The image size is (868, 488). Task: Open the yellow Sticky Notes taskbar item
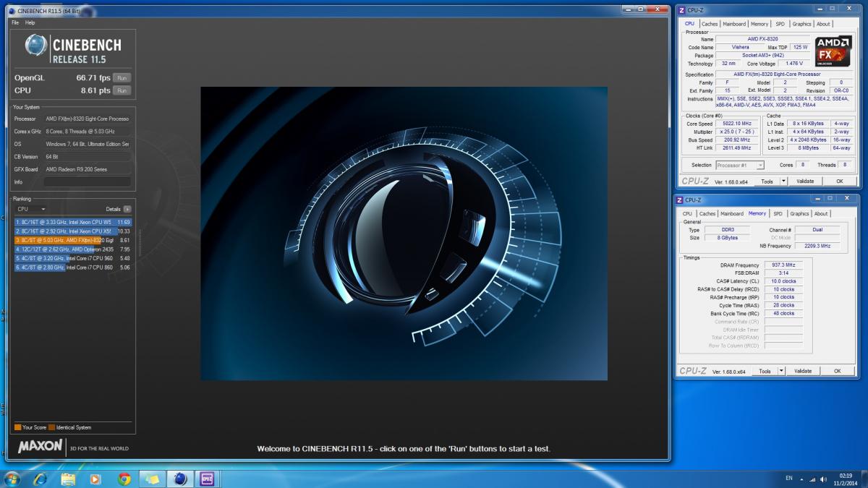152,479
